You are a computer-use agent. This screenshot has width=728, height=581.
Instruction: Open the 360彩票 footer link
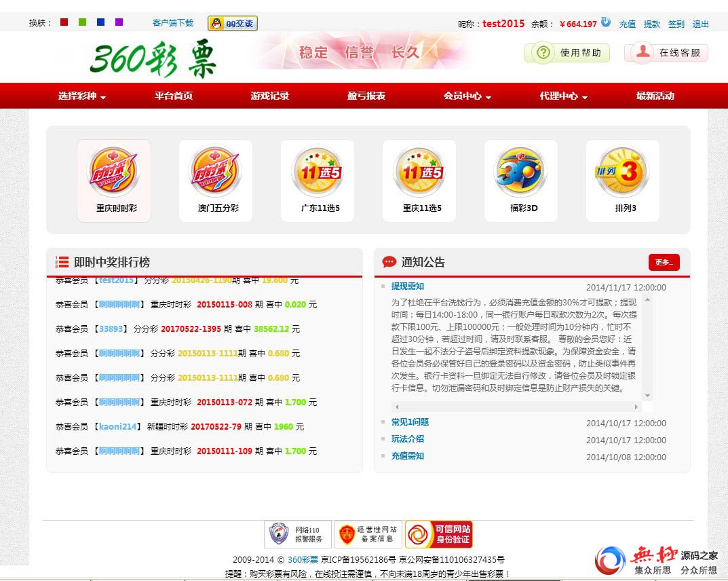(303, 560)
